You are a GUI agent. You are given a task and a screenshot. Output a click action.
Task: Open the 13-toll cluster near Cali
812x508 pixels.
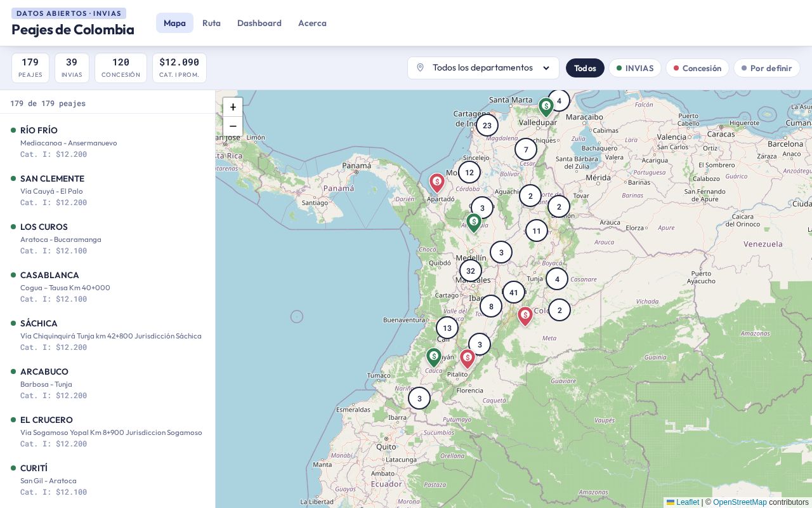coord(447,328)
